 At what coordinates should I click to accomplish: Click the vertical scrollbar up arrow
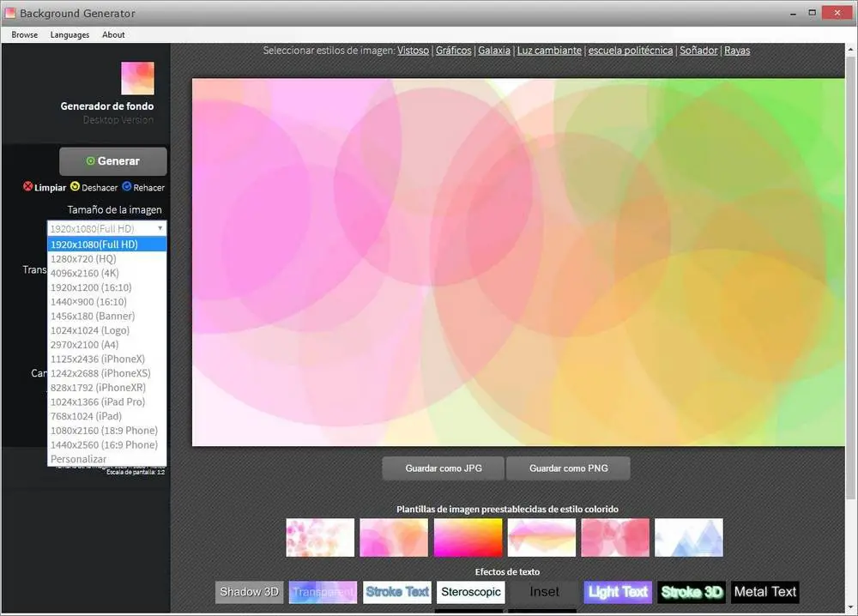pos(851,49)
